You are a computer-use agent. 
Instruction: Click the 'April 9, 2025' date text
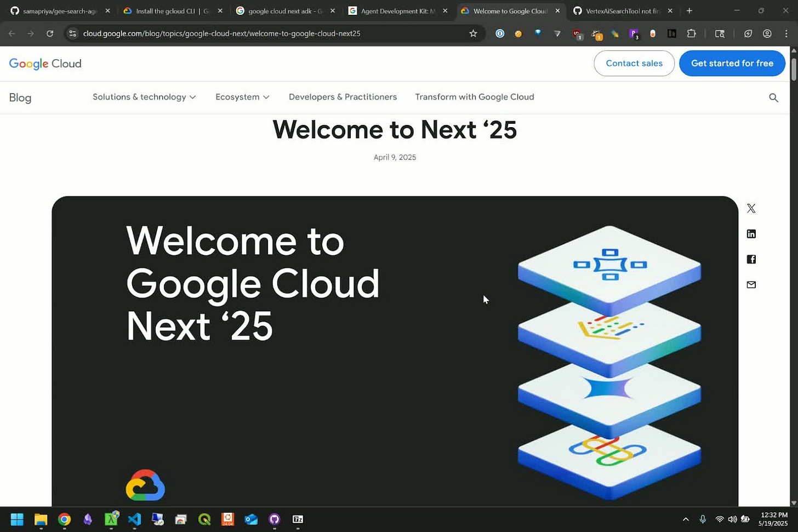(x=395, y=157)
